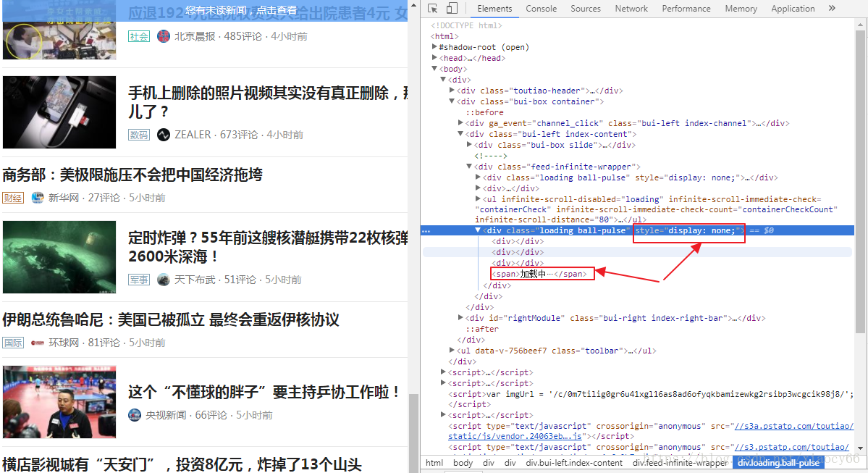Click the ellipsis beside the selected DOM node
The height and width of the screenshot is (473, 868).
426,230
